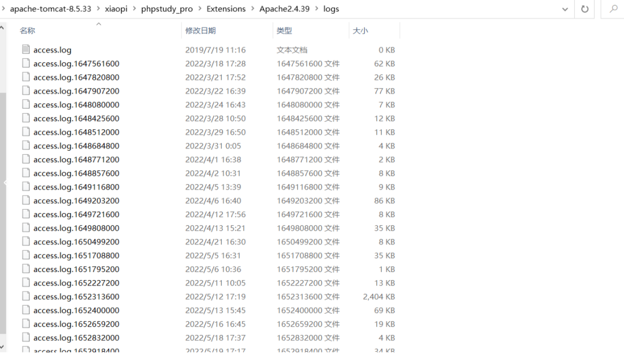Viewport: 624px width, 364px height.
Task: Click date 2022/5/18 17:37 cell
Action: tap(216, 338)
